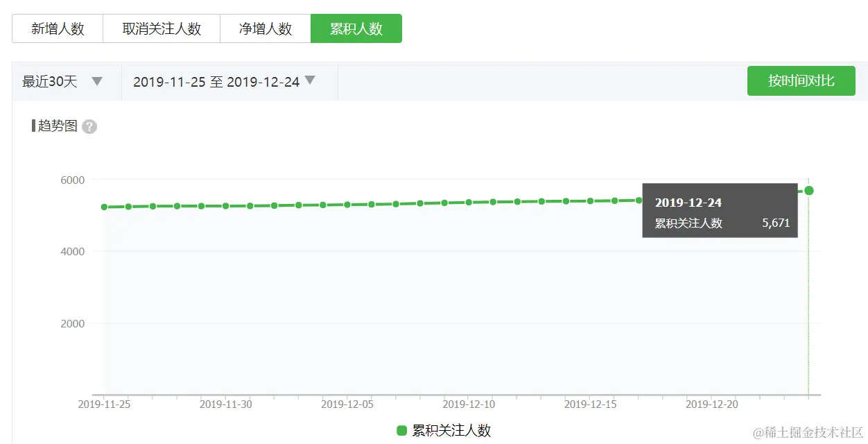Click the 2019-12-05 x-axis label

click(x=347, y=404)
